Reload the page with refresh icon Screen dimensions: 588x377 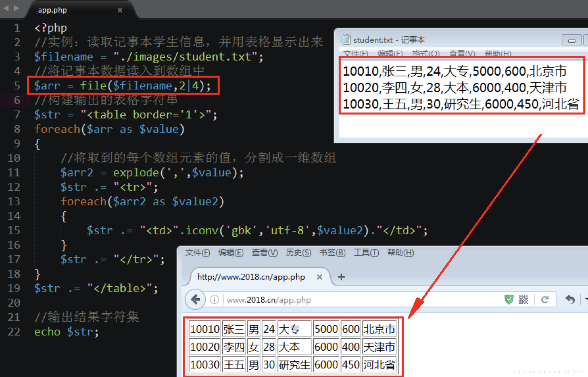pos(545,300)
